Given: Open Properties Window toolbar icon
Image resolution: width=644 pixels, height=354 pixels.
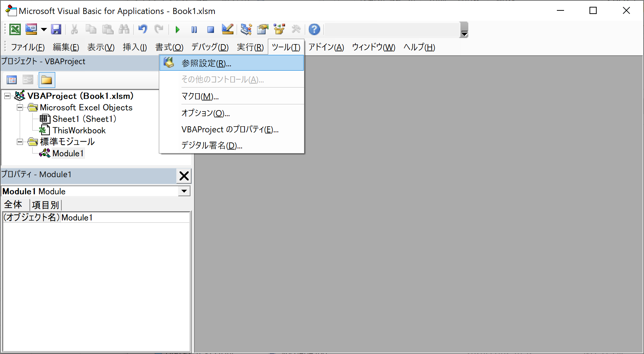Looking at the screenshot, I should pyautogui.click(x=262, y=29).
